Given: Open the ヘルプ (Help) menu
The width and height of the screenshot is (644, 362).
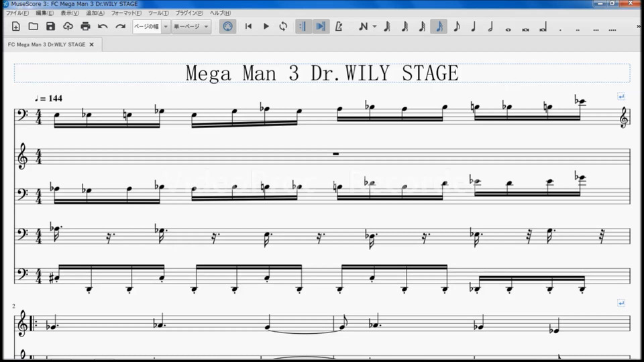Looking at the screenshot, I should [221, 13].
